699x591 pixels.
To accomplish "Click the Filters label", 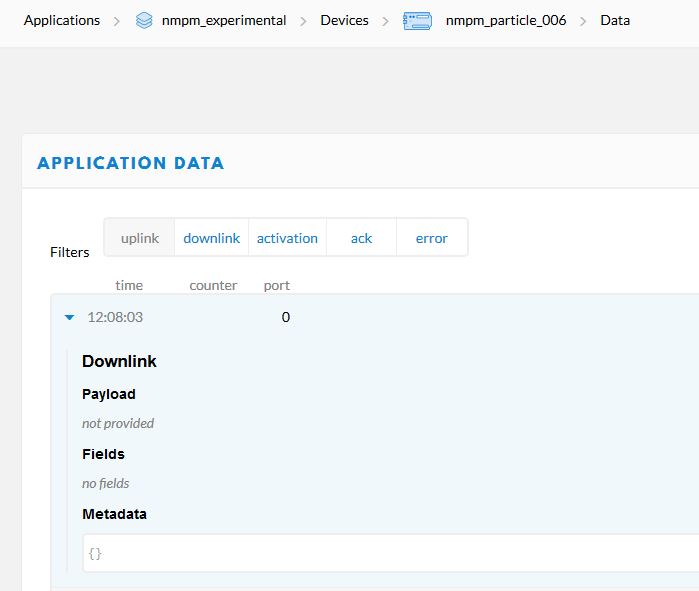I will (x=70, y=252).
